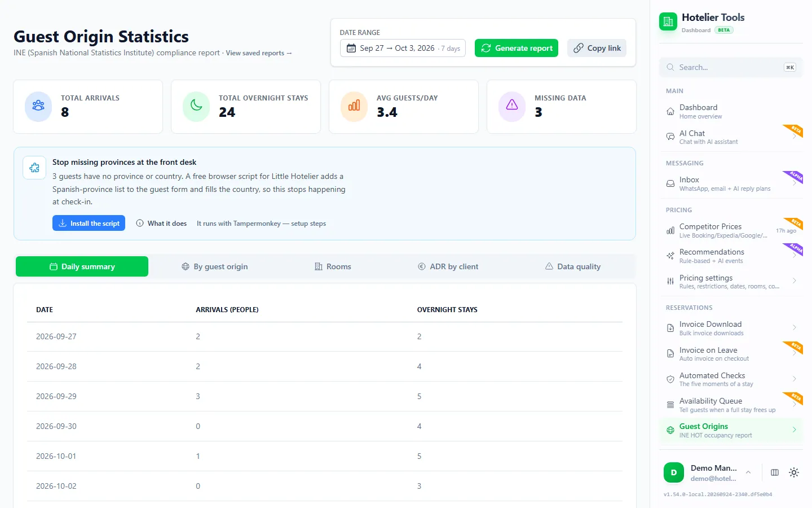This screenshot has height=508, width=812.
Task: Click the Demo Manager avatar
Action: pos(674,472)
